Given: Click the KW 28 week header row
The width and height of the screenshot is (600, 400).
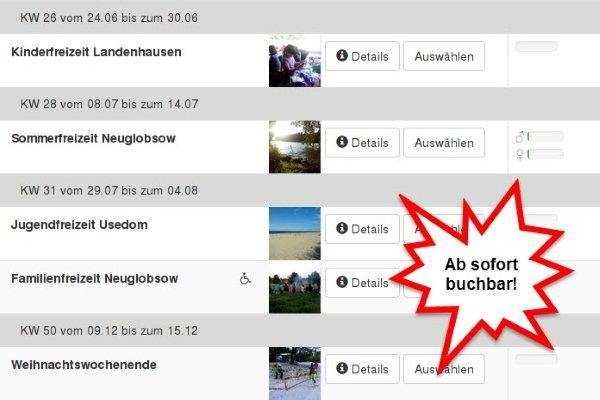Looking at the screenshot, I should point(300,104).
